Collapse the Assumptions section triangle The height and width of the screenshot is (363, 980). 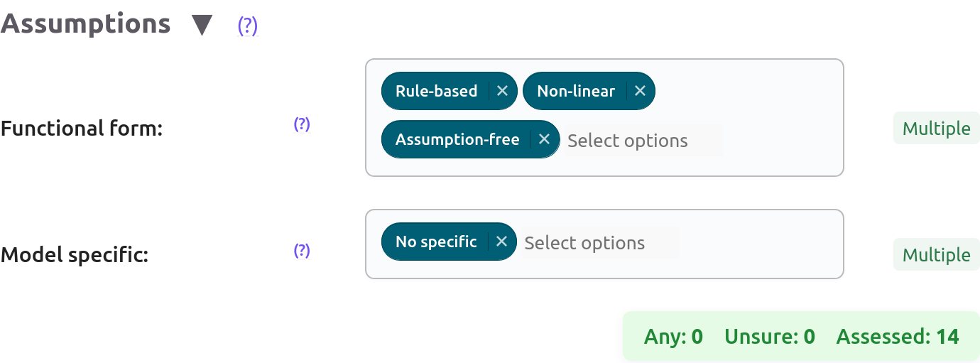click(x=202, y=26)
